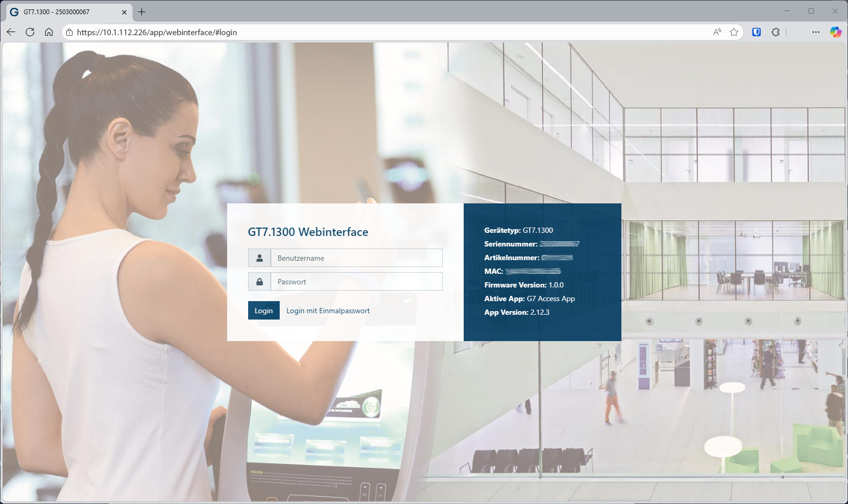The height and width of the screenshot is (504, 848).
Task: Select App Version: 2.12.3 text
Action: coord(517,312)
